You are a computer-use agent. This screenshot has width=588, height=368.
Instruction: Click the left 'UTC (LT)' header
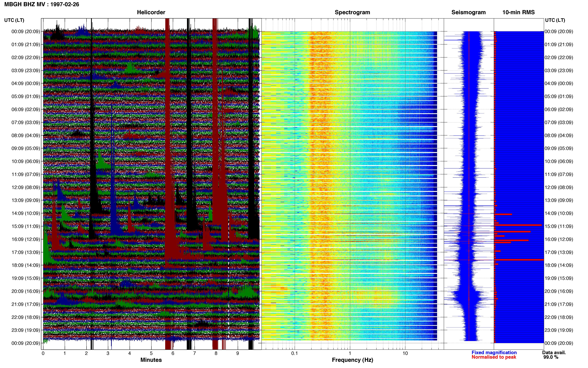click(x=14, y=20)
